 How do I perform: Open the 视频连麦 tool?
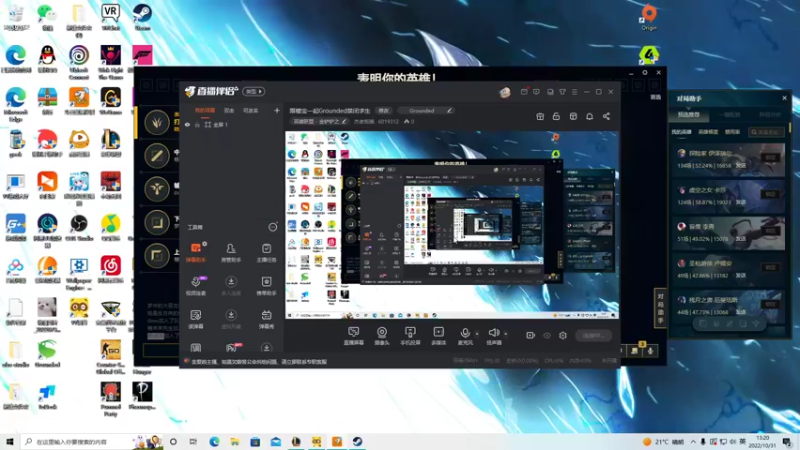[196, 285]
